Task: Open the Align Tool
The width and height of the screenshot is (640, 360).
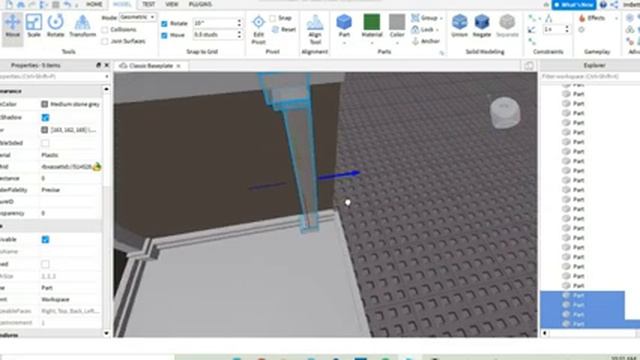Action: 315,29
